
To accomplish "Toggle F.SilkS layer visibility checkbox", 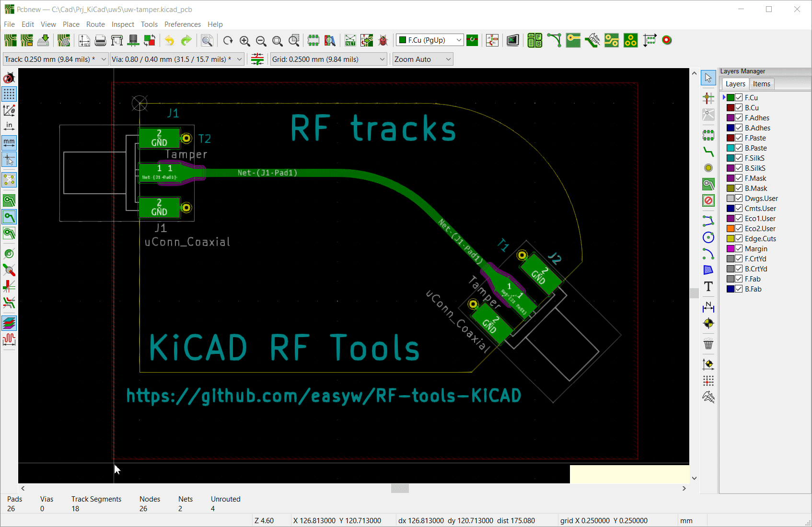I will click(x=739, y=158).
